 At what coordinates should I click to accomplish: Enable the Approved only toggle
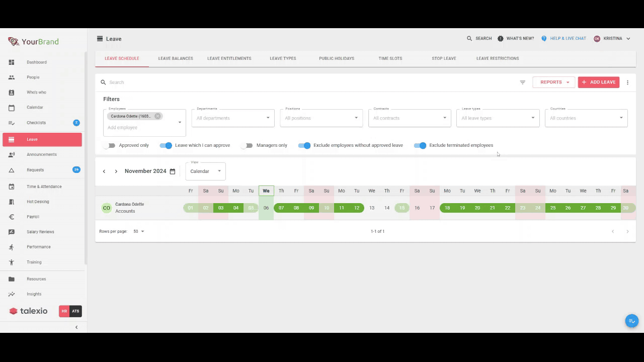(109, 145)
